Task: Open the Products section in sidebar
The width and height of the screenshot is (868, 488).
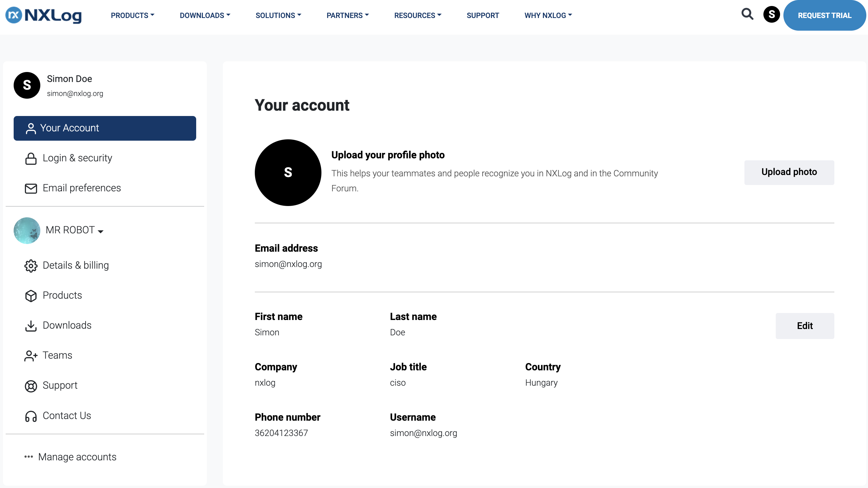Action: tap(62, 295)
